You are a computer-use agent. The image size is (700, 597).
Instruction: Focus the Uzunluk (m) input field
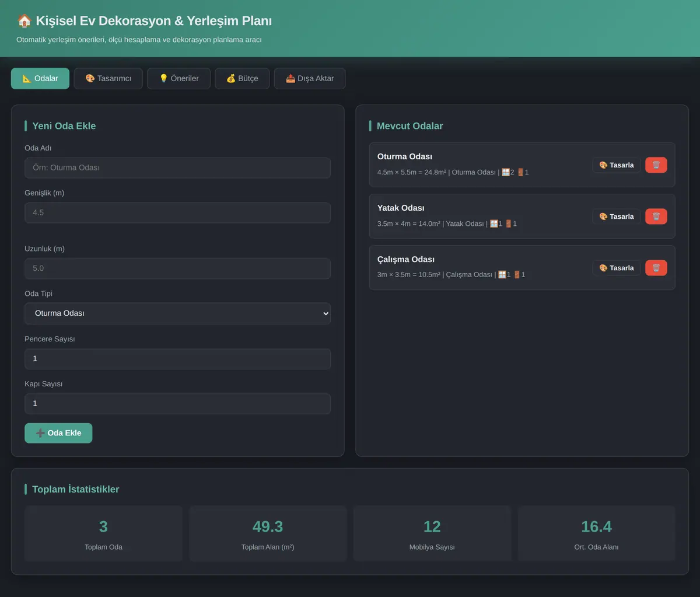(177, 268)
